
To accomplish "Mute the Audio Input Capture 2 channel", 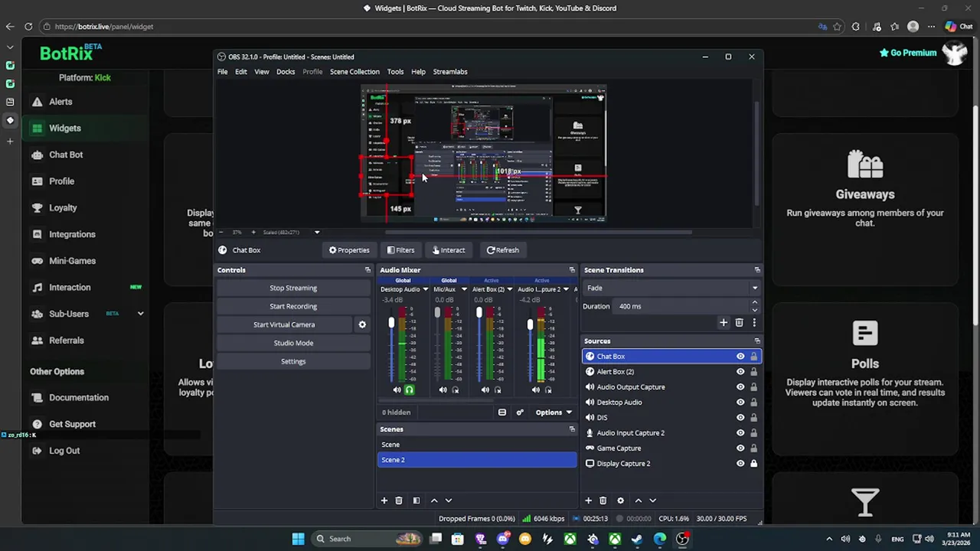I will click(535, 390).
